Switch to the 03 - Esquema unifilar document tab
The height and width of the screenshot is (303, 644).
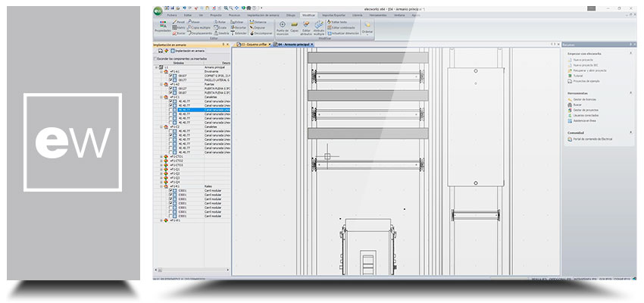(x=252, y=45)
